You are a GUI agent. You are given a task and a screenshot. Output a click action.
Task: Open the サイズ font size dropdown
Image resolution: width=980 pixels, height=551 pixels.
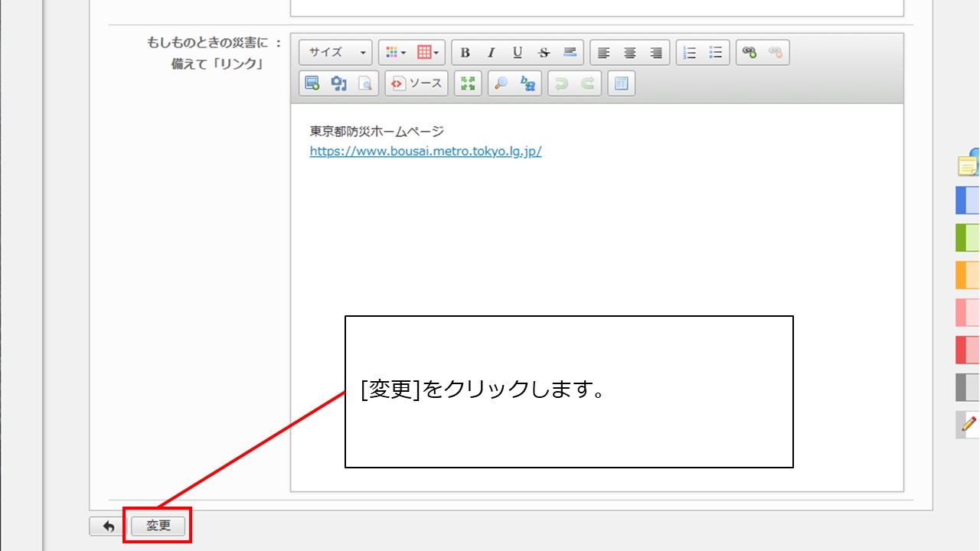click(x=336, y=53)
